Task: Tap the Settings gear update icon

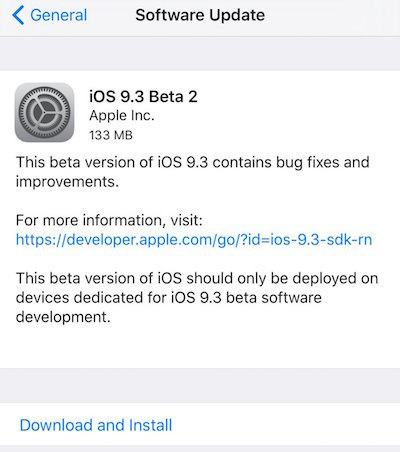Action: [44, 112]
